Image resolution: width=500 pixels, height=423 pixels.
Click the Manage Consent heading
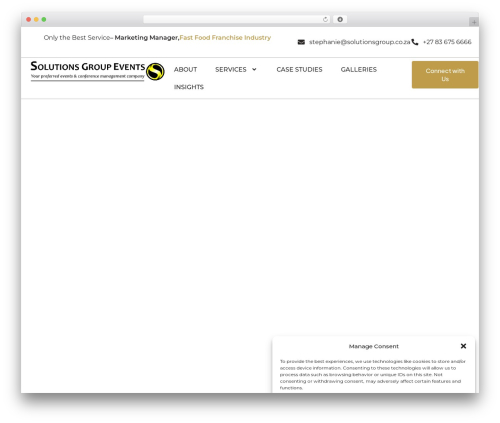coord(374,346)
